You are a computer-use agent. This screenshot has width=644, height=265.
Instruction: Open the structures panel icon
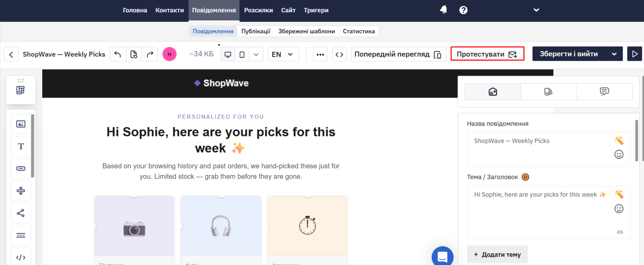point(21,90)
